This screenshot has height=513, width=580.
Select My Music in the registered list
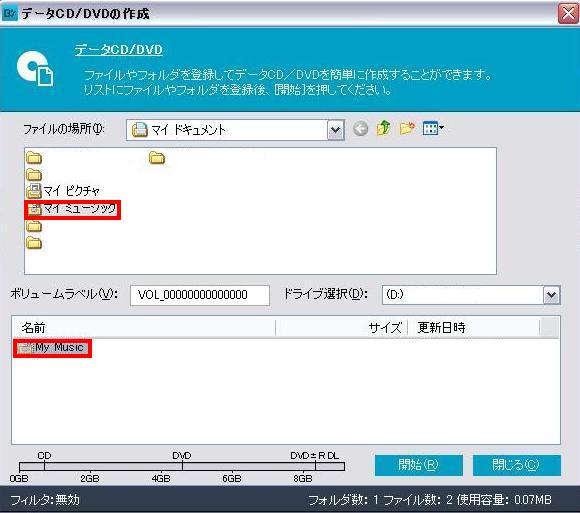pyautogui.click(x=52, y=348)
